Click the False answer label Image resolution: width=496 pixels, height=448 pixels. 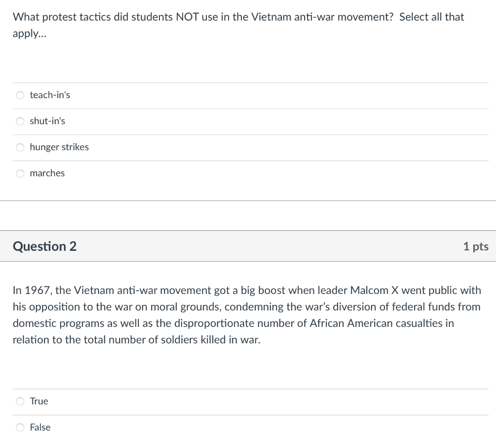pyautogui.click(x=40, y=427)
